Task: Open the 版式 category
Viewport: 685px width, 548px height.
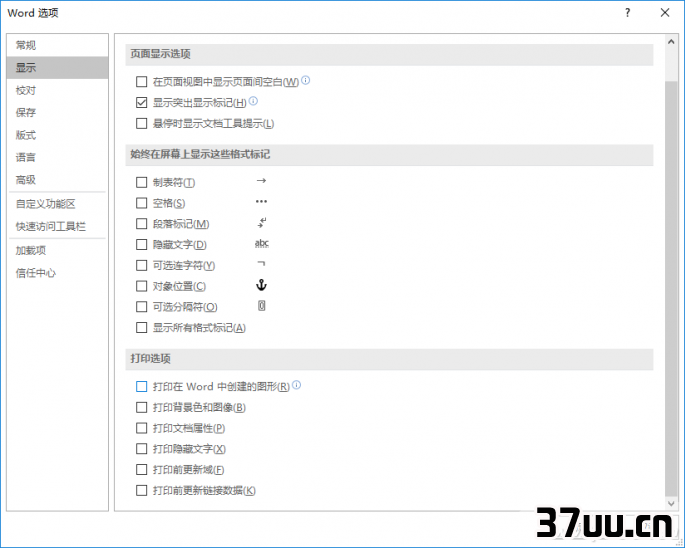Action: click(57, 135)
